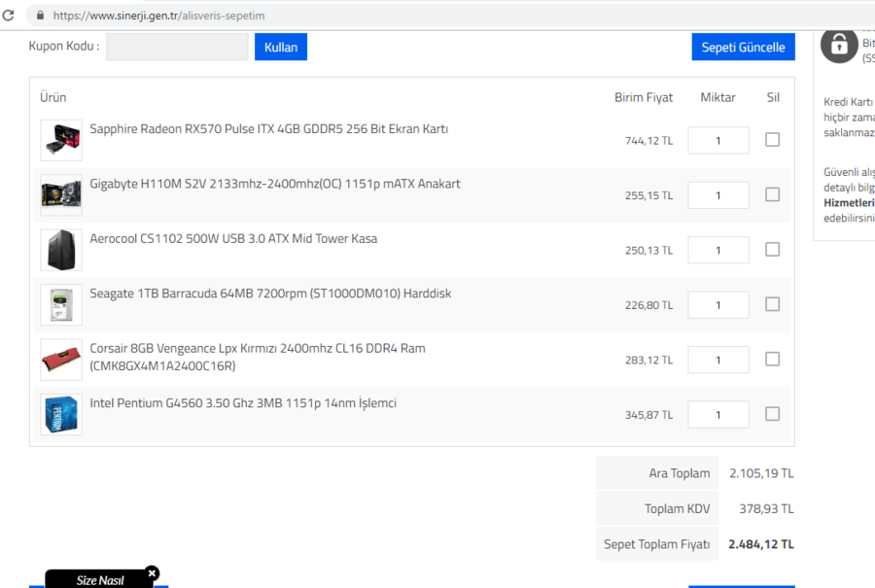Tick delete checkbox for Sapphire Radeon RX570
Screen dimensions: 875x588
[x=772, y=140]
